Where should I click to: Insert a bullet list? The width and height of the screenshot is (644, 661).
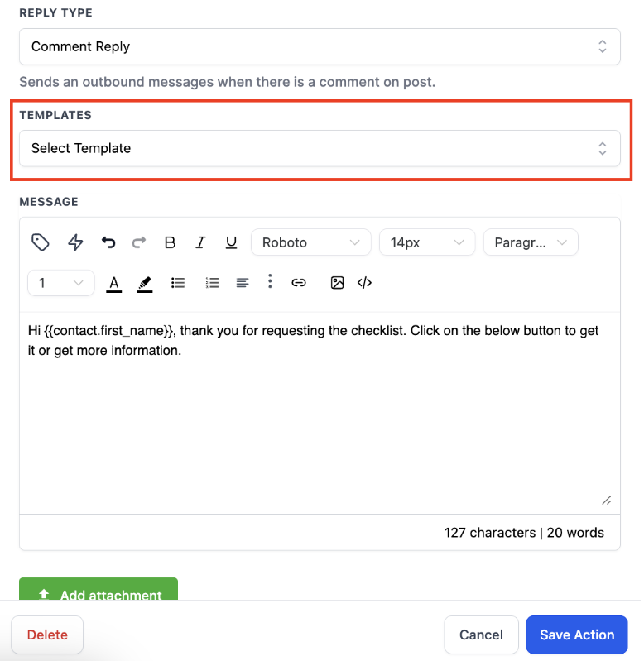[x=178, y=283]
